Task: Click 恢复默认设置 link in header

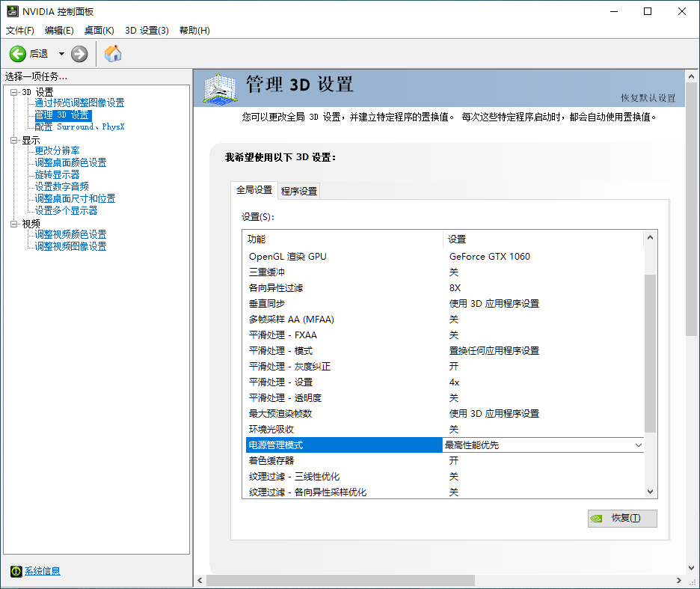Action: 648,98
